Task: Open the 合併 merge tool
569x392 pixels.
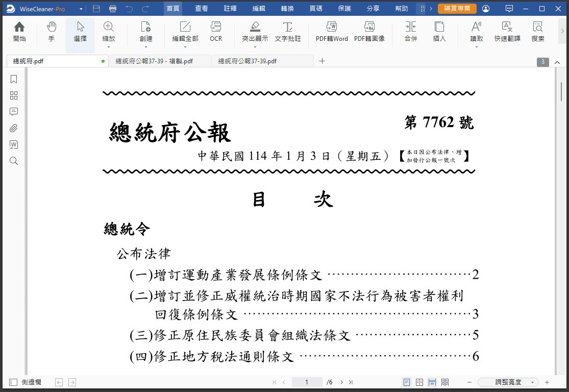Action: [410, 32]
